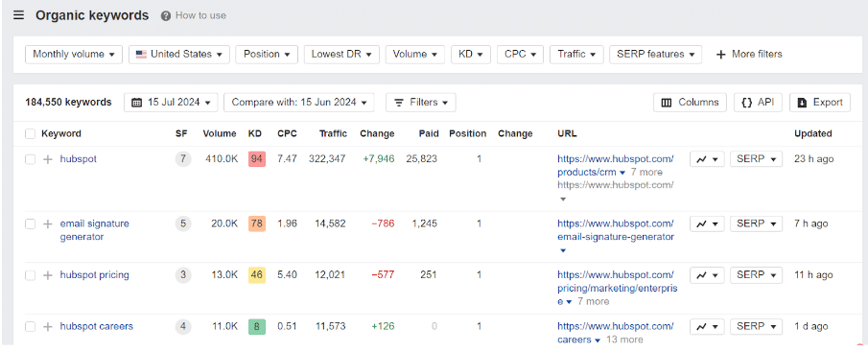Open the hubspot careers keyword link
The width and height of the screenshot is (868, 352).
[96, 326]
